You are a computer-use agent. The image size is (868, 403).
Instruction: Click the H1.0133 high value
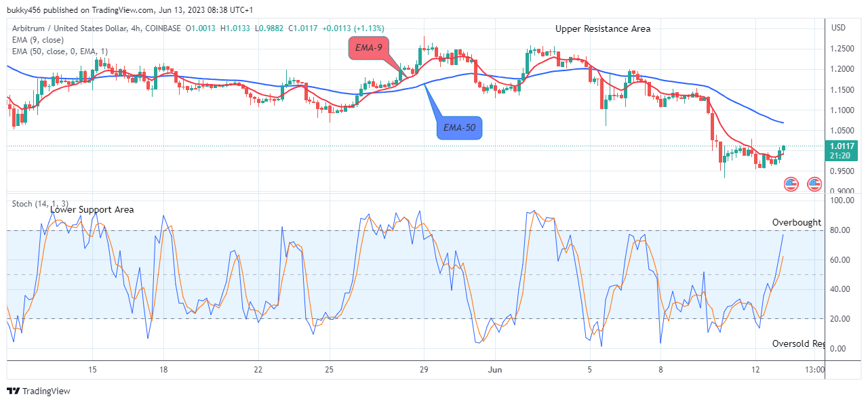237,28
